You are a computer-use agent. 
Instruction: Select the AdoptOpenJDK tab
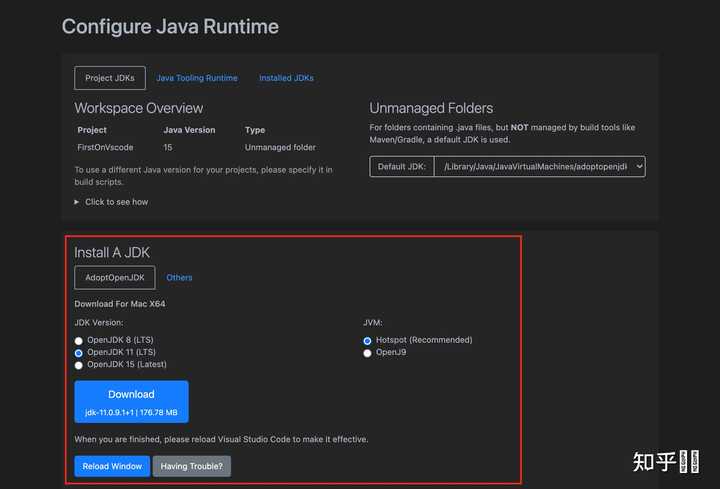point(114,277)
